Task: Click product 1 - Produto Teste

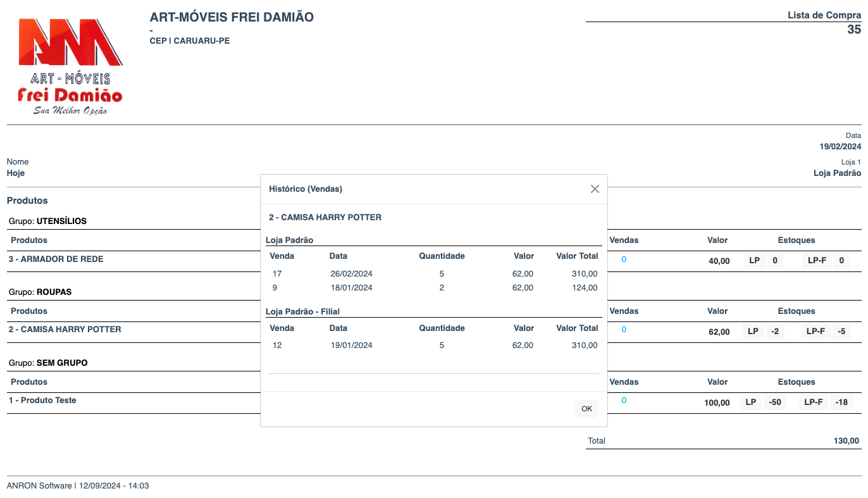Action: click(42, 401)
